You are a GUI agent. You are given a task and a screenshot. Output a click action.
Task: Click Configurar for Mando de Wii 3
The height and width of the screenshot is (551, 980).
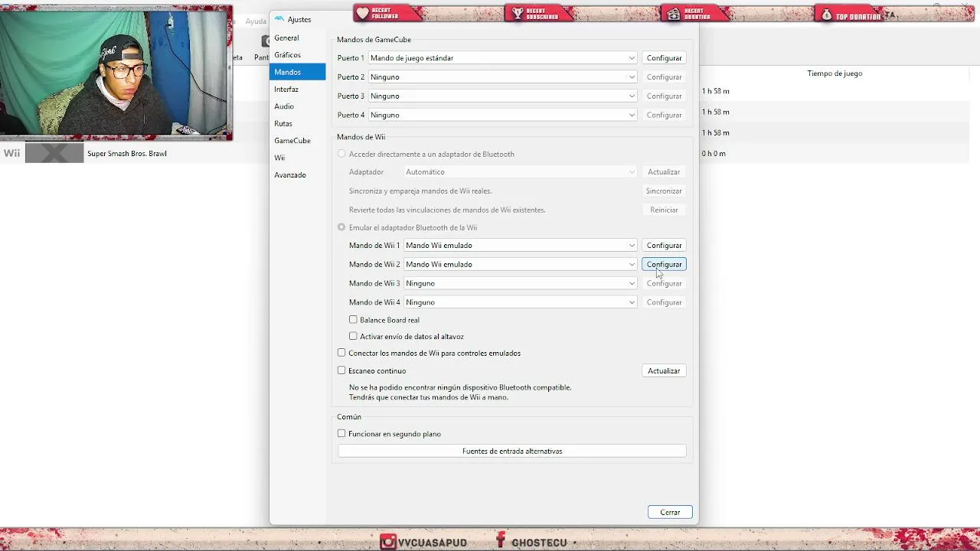664,284
